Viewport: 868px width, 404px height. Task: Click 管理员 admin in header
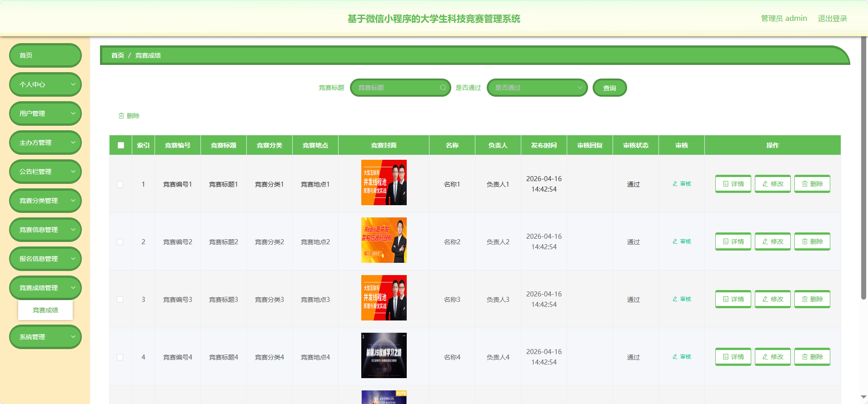point(784,19)
